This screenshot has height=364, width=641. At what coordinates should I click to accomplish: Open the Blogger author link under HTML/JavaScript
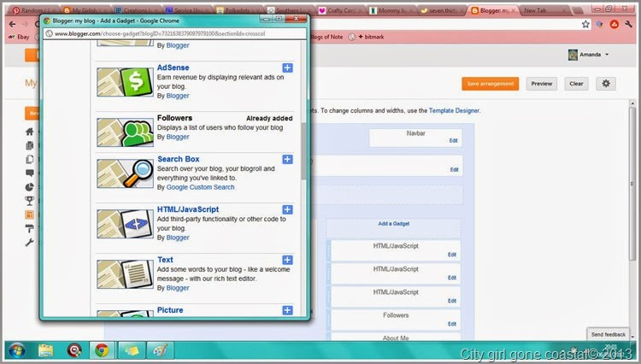(x=178, y=238)
